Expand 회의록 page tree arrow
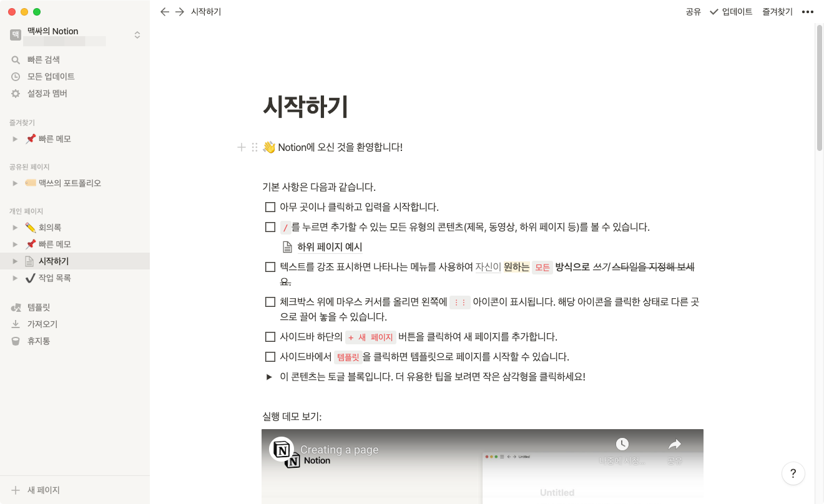The width and height of the screenshot is (824, 504). click(x=15, y=228)
